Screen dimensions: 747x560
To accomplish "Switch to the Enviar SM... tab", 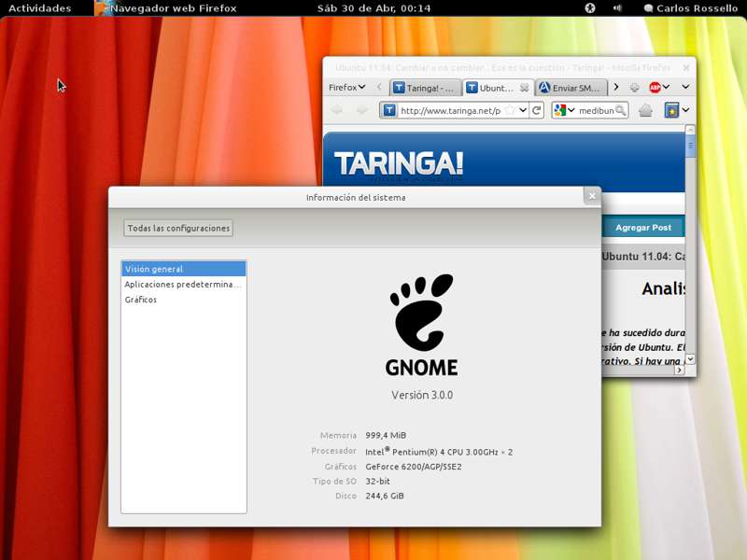I will pos(571,88).
